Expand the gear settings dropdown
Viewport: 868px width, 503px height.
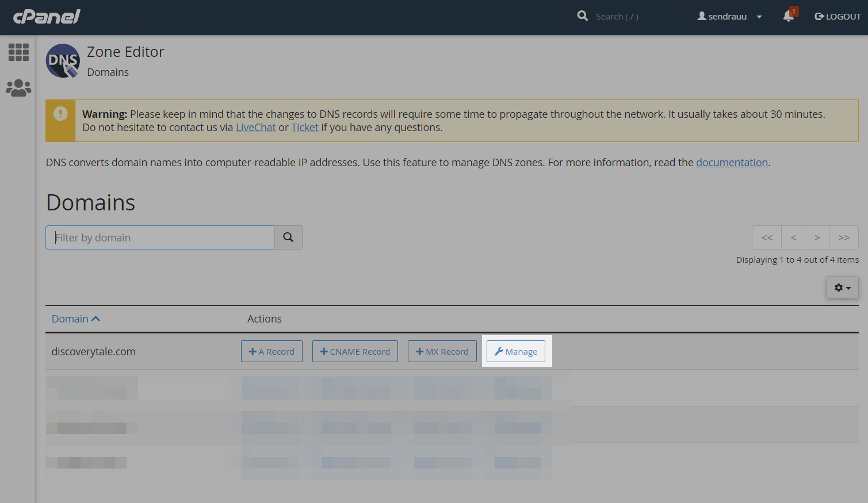click(x=842, y=287)
